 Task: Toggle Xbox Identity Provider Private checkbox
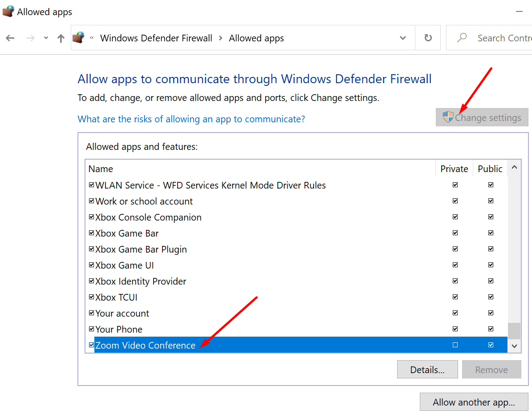click(x=455, y=281)
